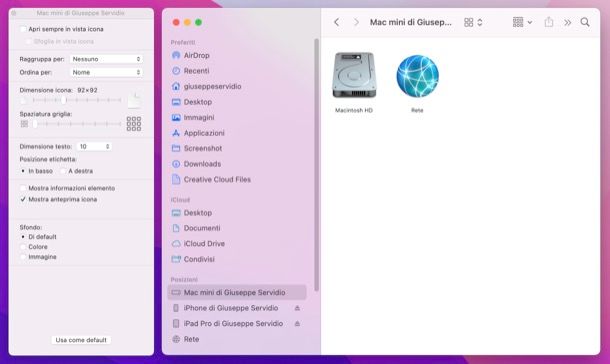610x364 pixels.
Task: Uncheck Mostra anteprima icona
Action: click(23, 199)
